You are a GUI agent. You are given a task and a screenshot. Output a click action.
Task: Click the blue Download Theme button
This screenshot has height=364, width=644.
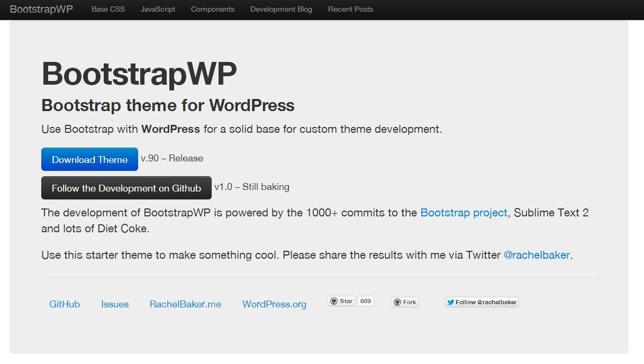point(89,159)
